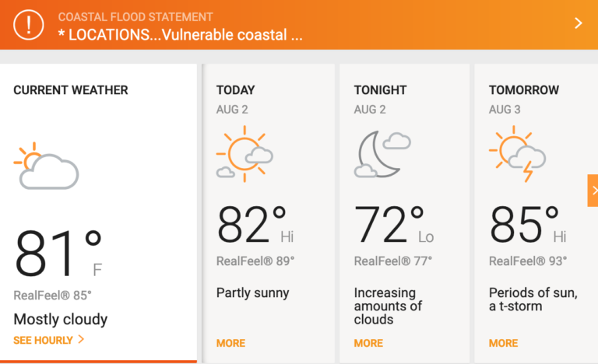Click the 72° Lo temperature for tonight
The height and width of the screenshot is (364, 598).
[393, 224]
